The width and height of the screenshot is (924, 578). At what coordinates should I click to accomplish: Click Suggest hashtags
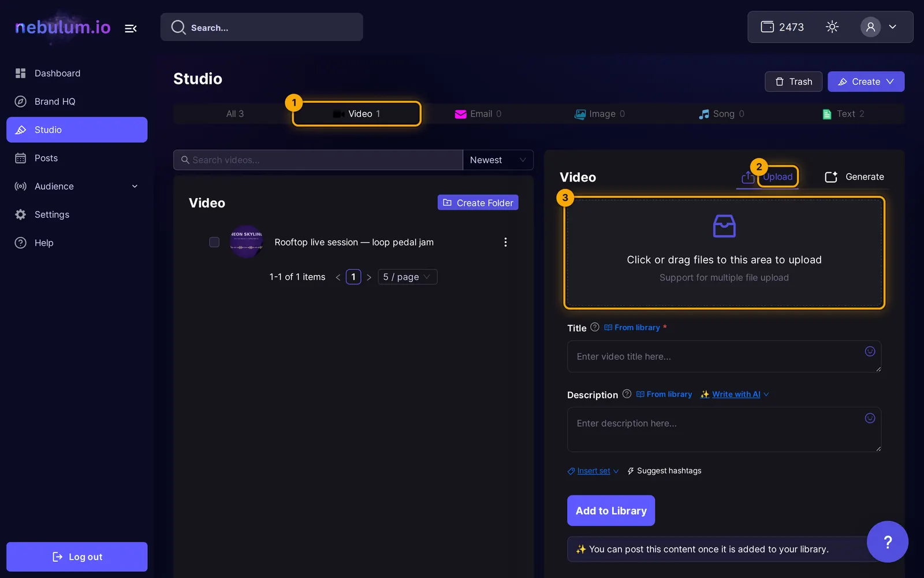coord(664,471)
